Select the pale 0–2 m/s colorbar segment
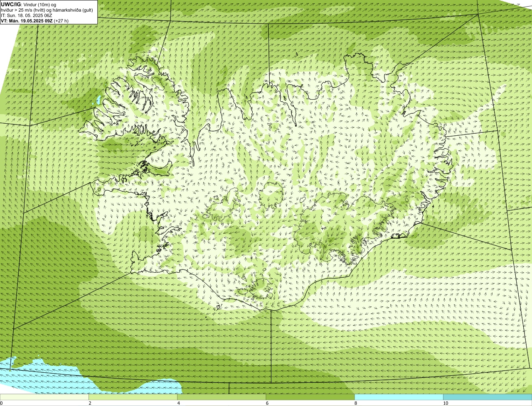Screen dimensions: 532x406 point(44,397)
